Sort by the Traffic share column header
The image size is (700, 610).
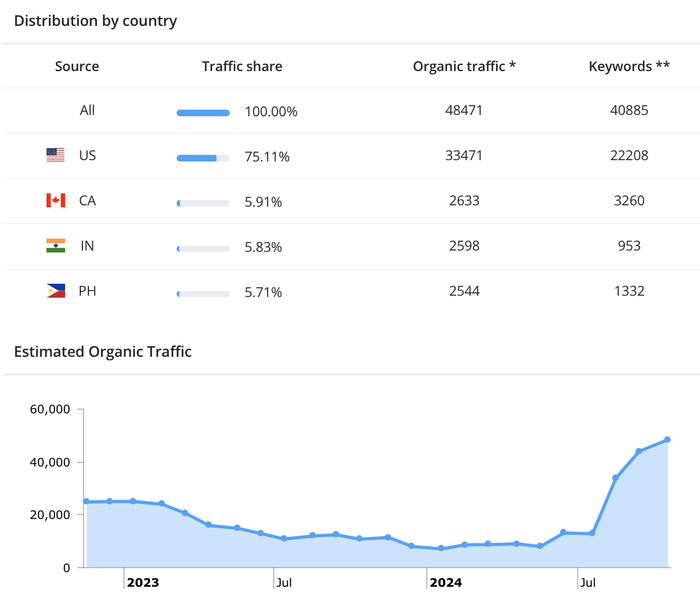[x=242, y=66]
